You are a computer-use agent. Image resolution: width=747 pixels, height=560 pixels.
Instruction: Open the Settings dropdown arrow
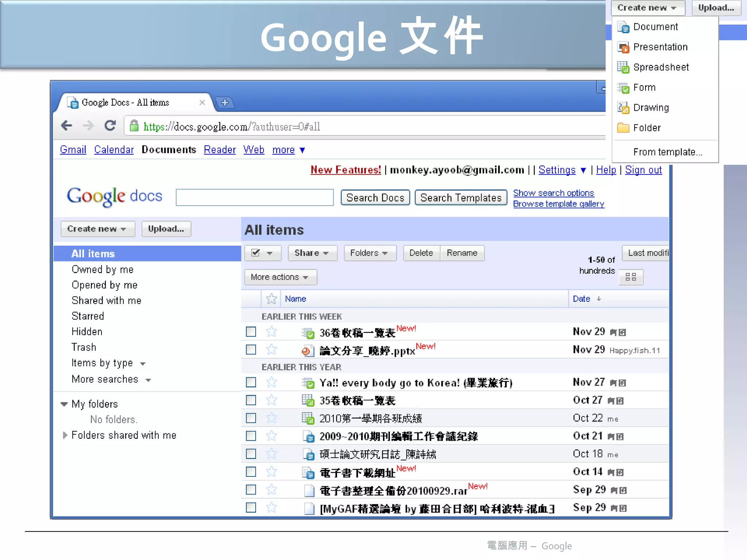coord(583,170)
